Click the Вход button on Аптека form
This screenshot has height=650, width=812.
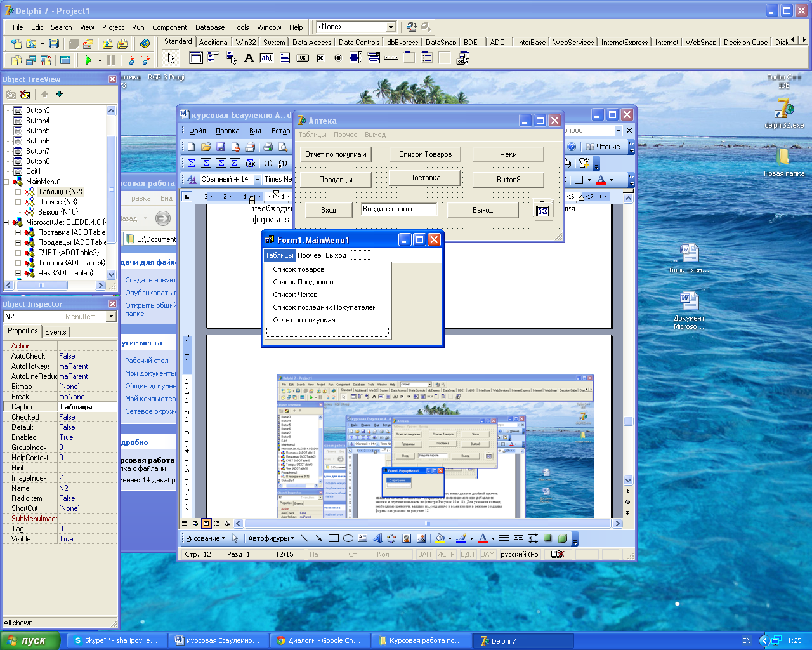(329, 210)
